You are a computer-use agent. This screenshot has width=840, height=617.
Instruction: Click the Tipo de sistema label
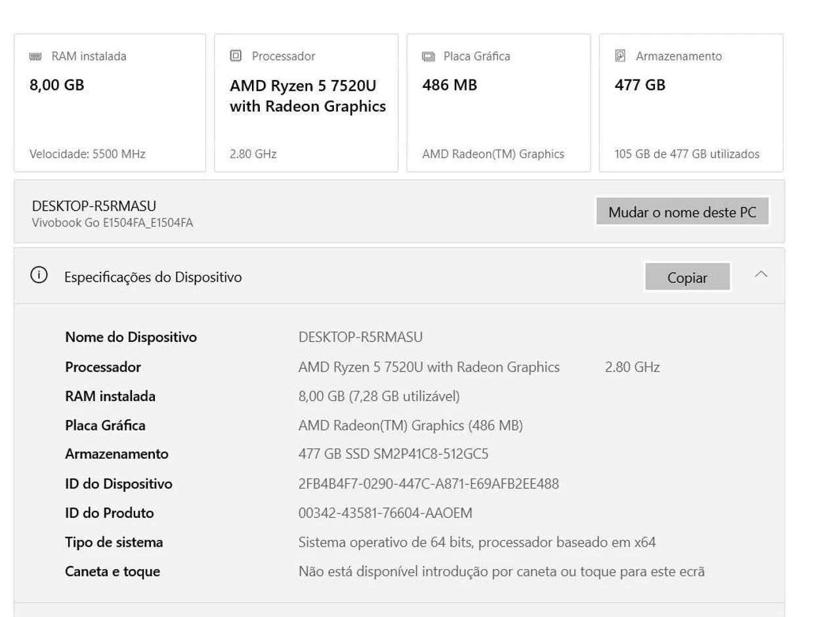pos(114,543)
